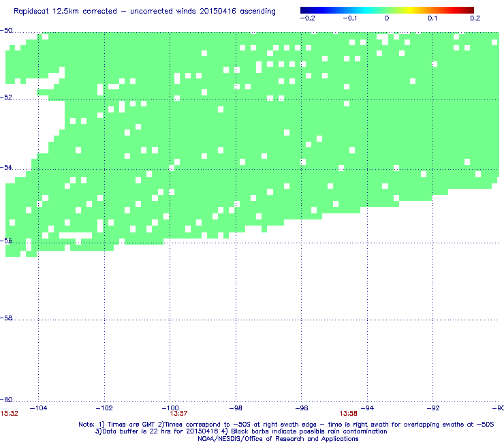Click the '-100' longitude axis label
Screen dimensions: 504x443
(x=170, y=408)
